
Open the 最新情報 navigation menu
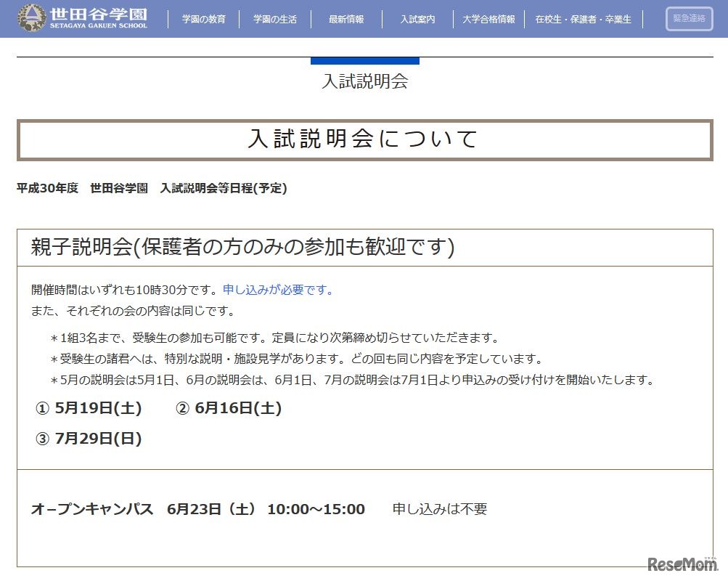346,20
